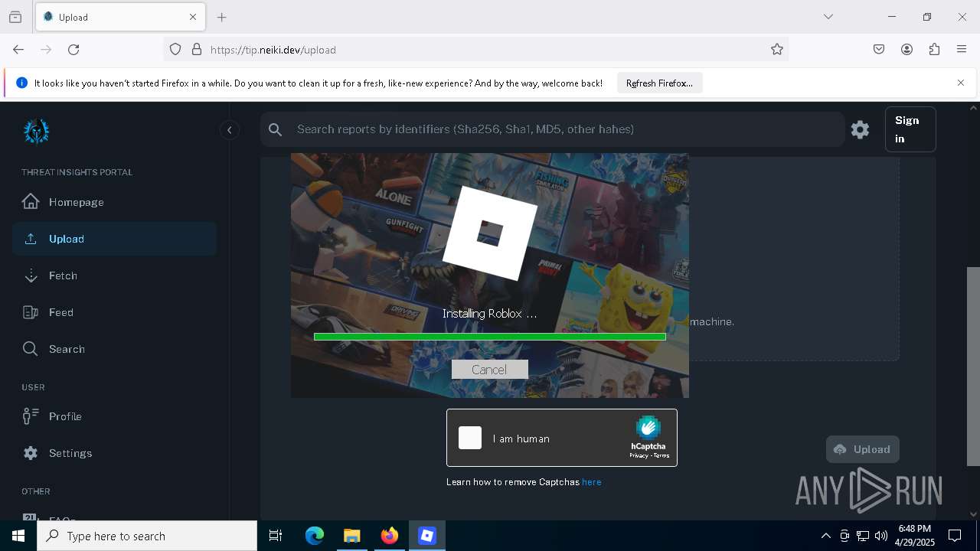The image size is (980, 551).
Task: Click the Upload submit button
Action: (862, 449)
